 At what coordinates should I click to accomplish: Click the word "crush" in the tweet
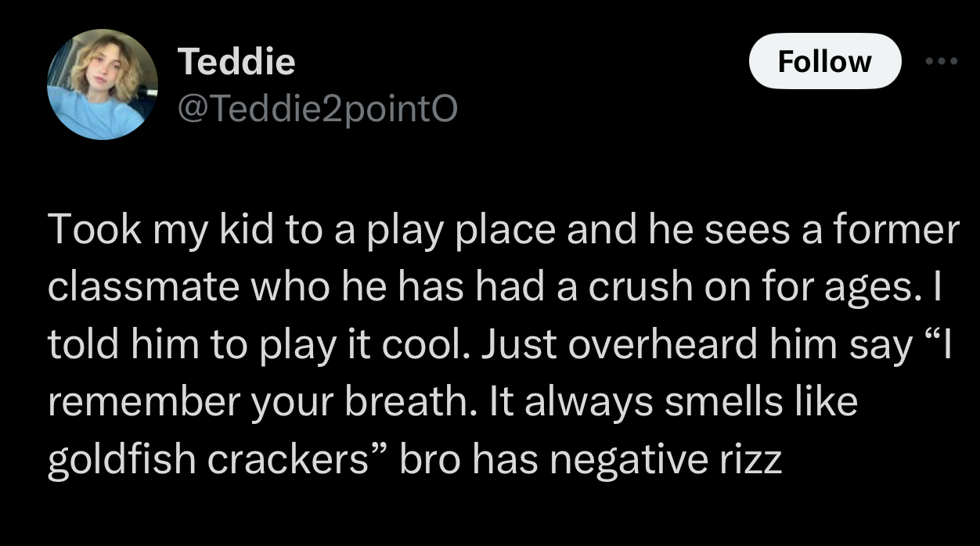pyautogui.click(x=622, y=288)
